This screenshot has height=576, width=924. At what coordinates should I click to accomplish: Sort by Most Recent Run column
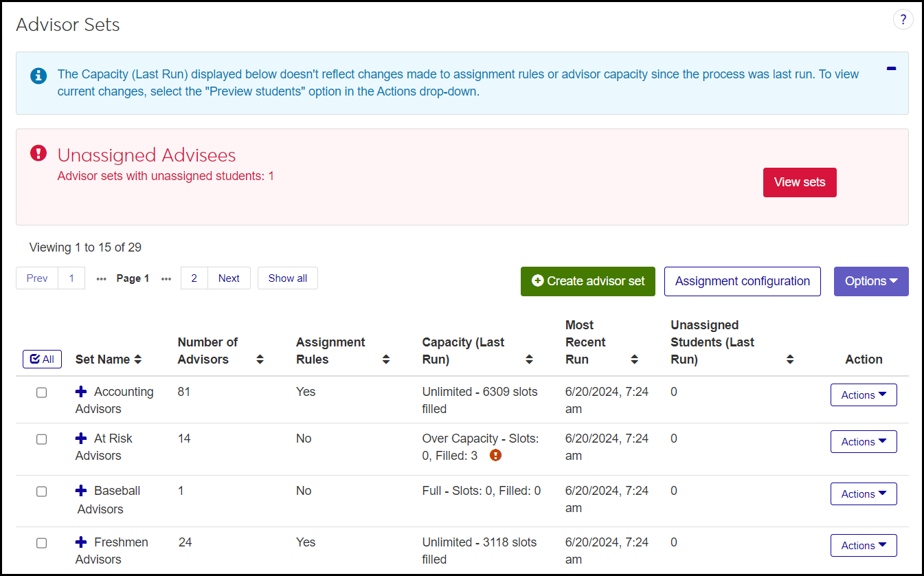634,359
